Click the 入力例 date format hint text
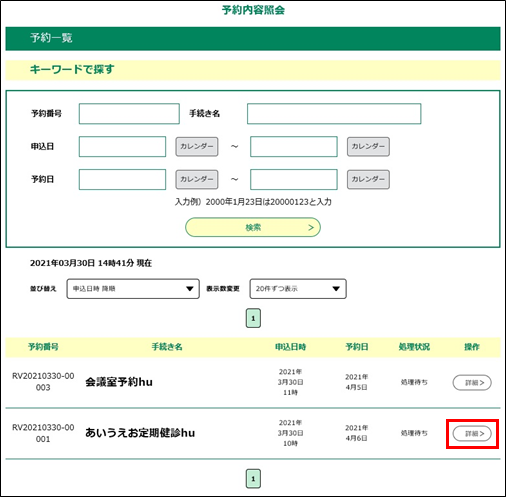This screenshot has height=497, width=506. [x=253, y=202]
